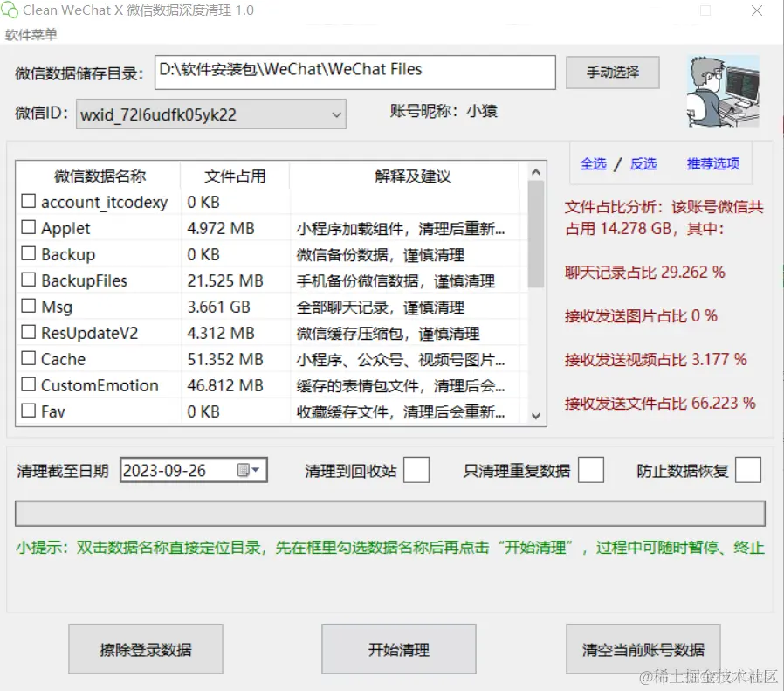Check the BackupFiles checkbox
Viewport: 784px width, 691px height.
(29, 280)
